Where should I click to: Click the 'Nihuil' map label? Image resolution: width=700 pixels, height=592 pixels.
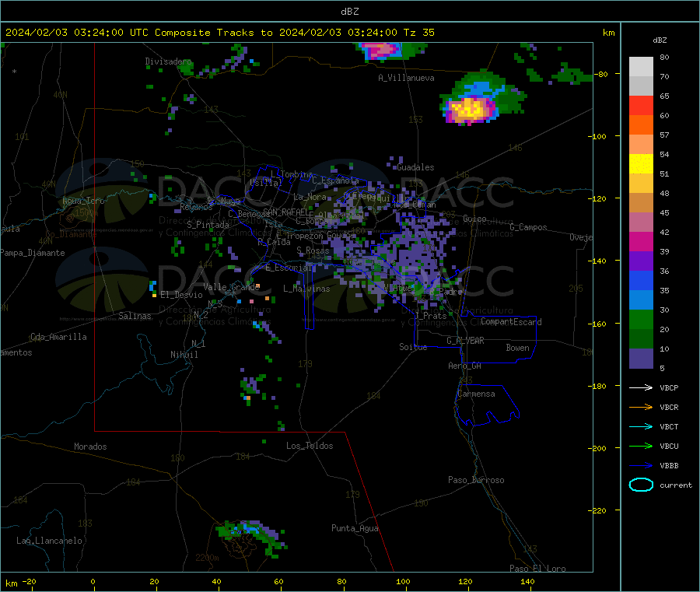[x=184, y=355]
